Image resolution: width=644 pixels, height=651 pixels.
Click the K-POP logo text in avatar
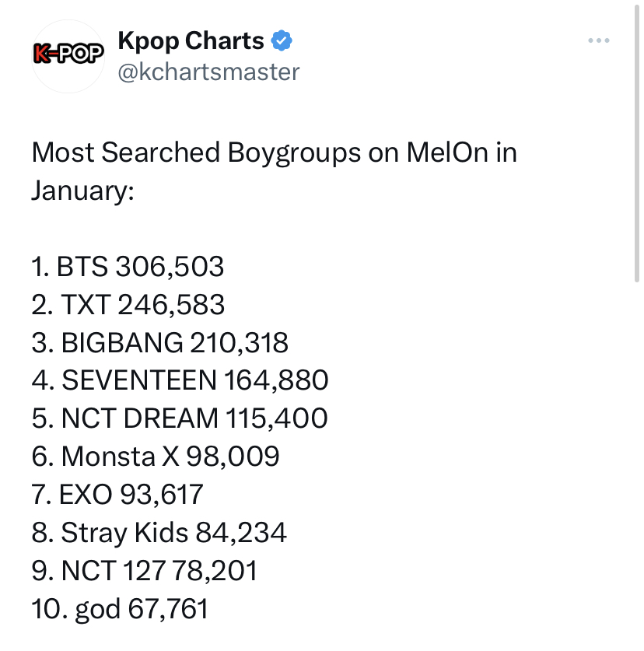pos(68,54)
